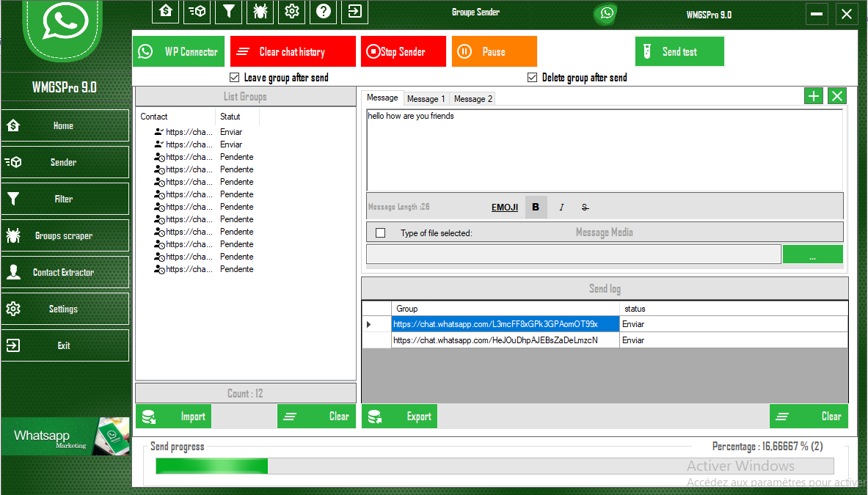This screenshot has width=868, height=495.
Task: Click the Home icon in top toolbar
Action: pyautogui.click(x=165, y=11)
